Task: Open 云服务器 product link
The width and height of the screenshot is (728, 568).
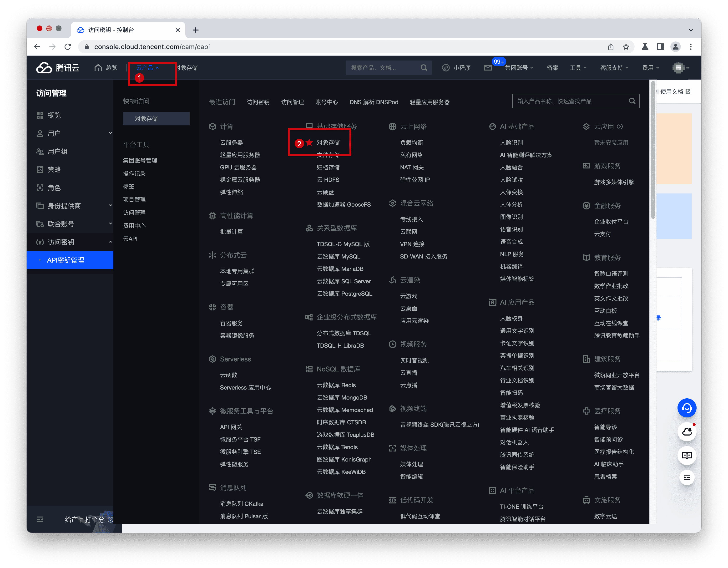Action: 231,143
